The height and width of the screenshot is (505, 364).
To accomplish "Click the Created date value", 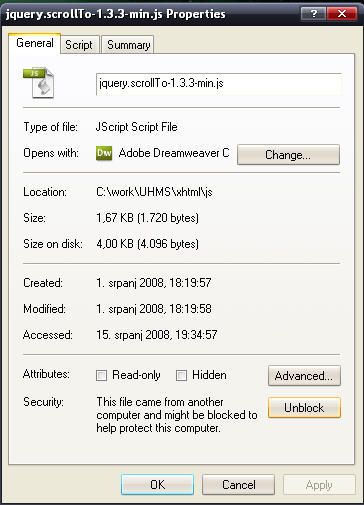I will (154, 283).
